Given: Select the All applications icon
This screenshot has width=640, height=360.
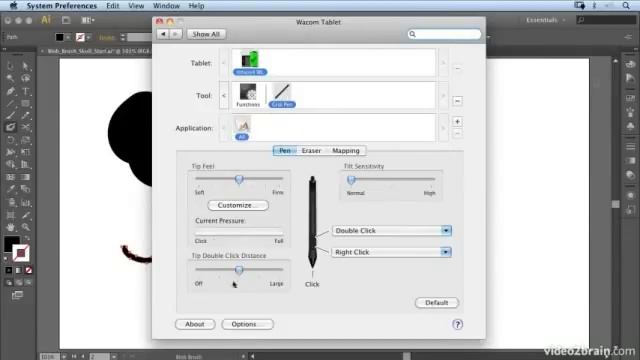Looking at the screenshot, I should click(242, 128).
